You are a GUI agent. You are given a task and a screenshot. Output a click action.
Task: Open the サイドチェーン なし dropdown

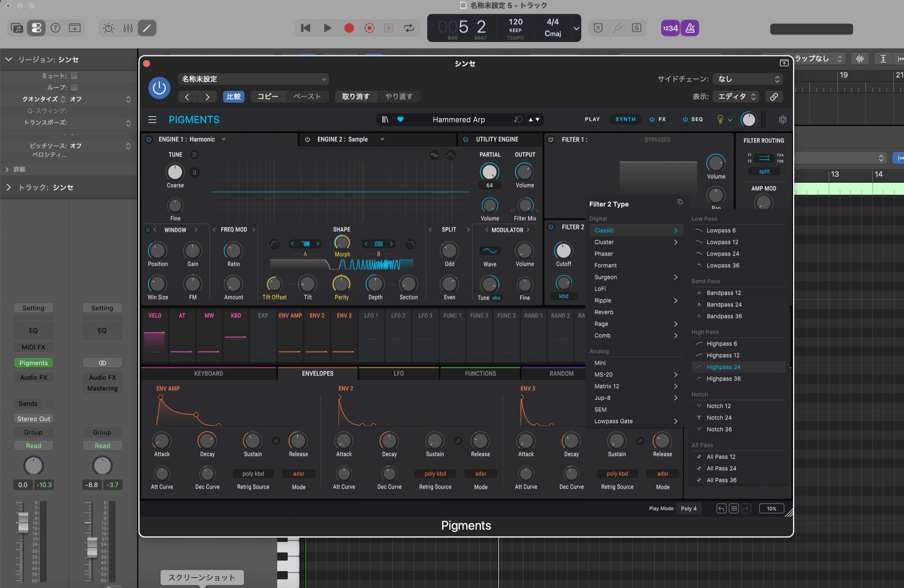[x=747, y=79]
